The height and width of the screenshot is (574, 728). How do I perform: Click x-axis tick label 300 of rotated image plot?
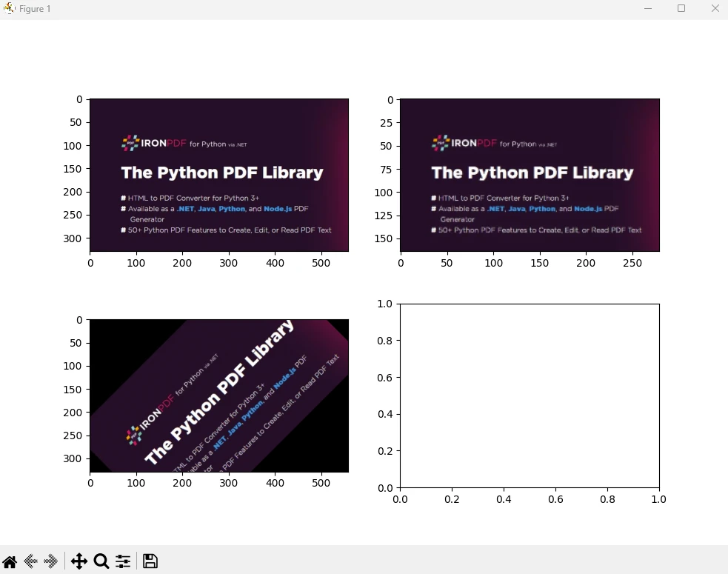click(x=228, y=483)
